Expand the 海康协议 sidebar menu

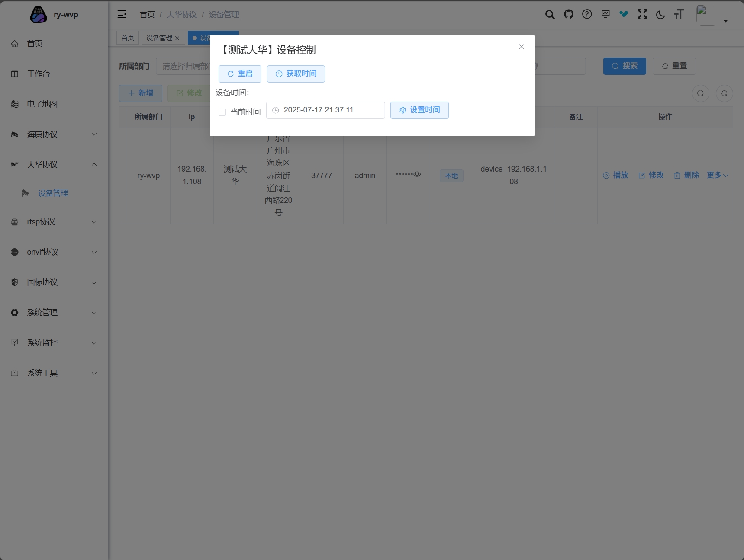(x=54, y=134)
